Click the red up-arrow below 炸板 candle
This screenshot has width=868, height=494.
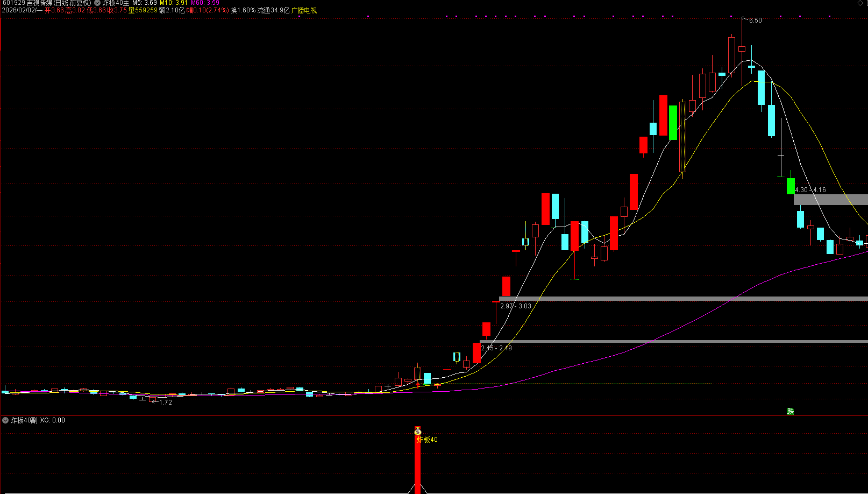click(x=418, y=385)
